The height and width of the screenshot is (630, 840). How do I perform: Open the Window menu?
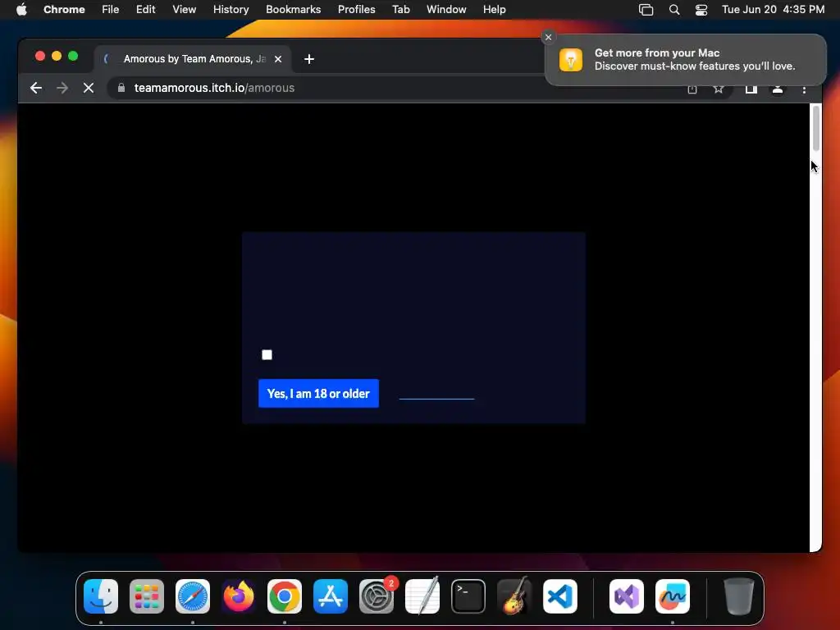click(446, 10)
